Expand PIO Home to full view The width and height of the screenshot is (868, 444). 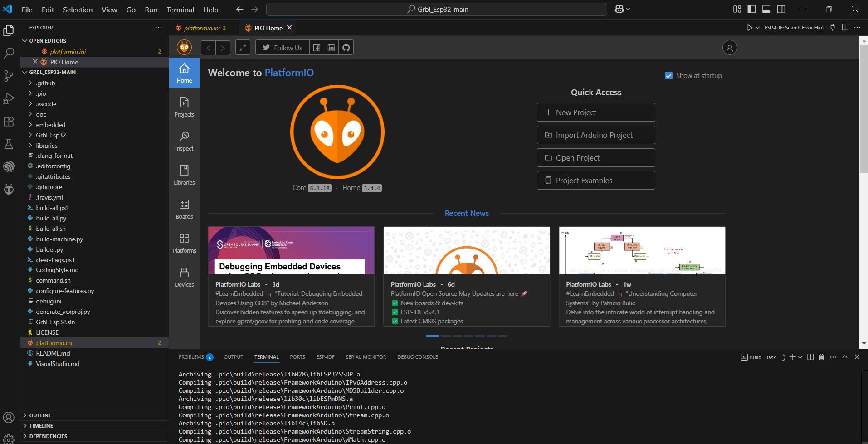243,48
